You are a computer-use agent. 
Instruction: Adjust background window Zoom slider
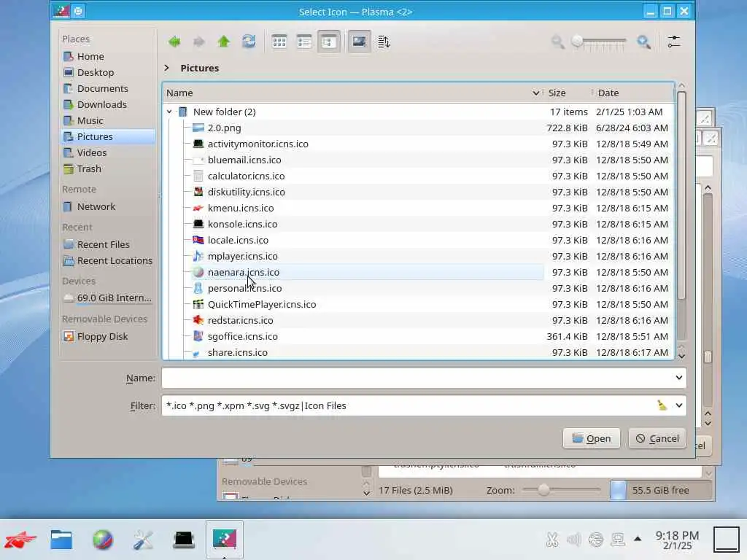tap(561, 489)
